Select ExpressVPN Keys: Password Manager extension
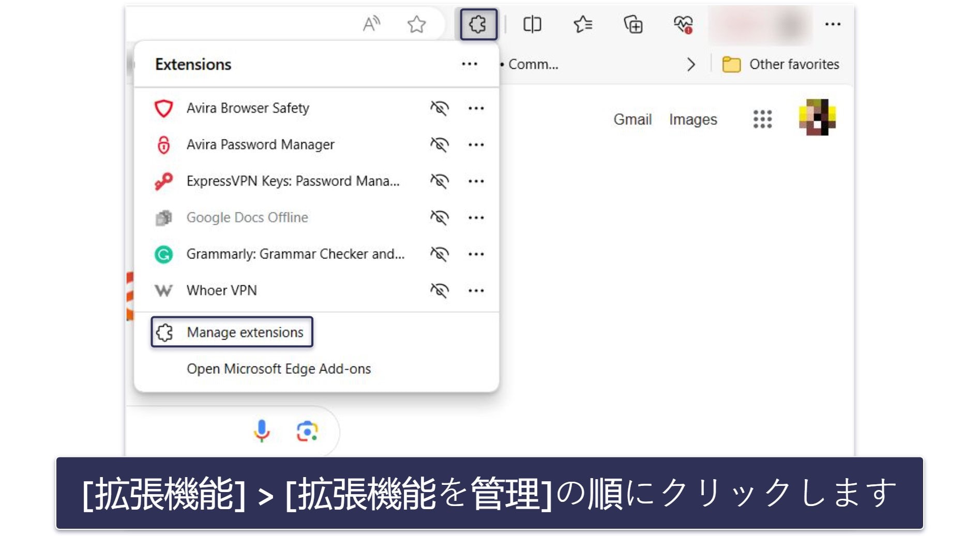Screen dimensions: 980x536 point(293,181)
